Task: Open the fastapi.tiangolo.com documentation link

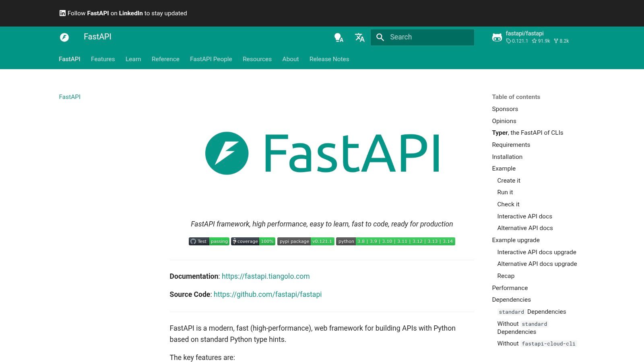Action: pyautogui.click(x=265, y=276)
